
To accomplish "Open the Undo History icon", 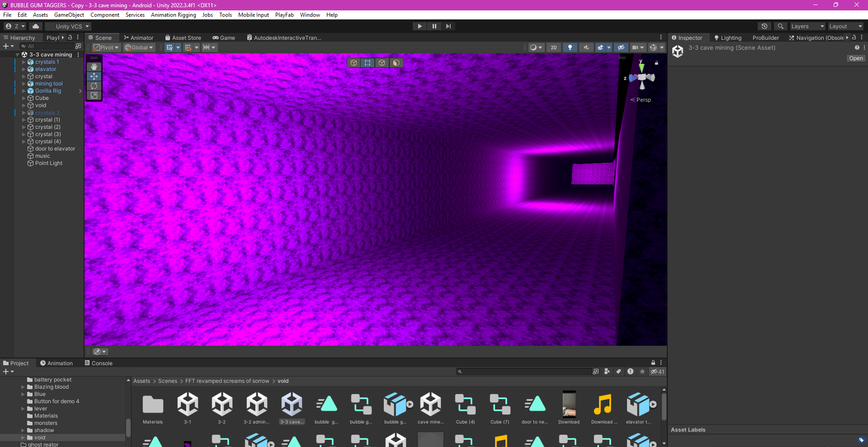I will pyautogui.click(x=764, y=26).
